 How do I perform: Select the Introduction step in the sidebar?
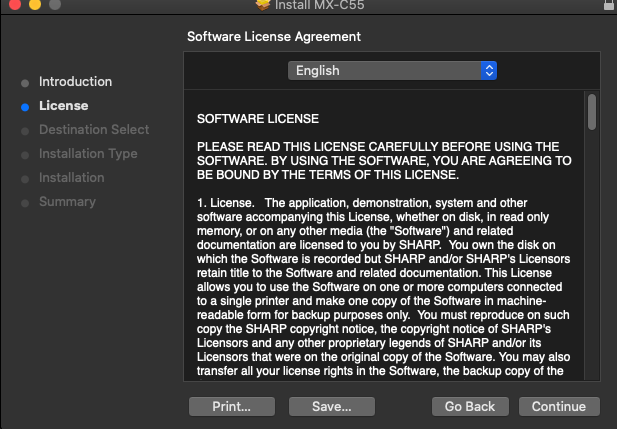(75, 82)
